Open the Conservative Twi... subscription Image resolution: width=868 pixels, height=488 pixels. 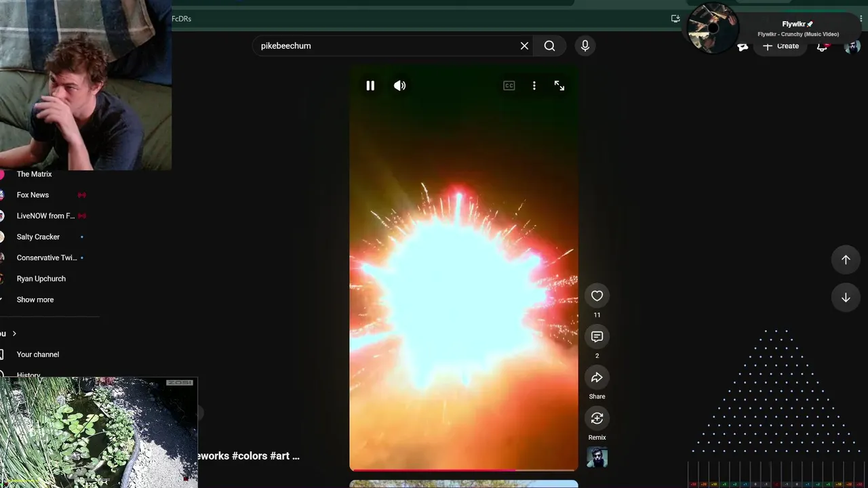[47, 258]
